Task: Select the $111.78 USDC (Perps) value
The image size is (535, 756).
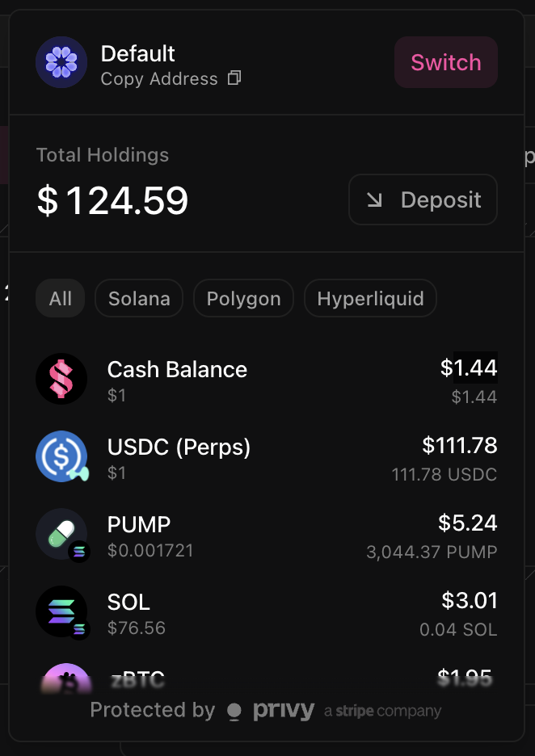Action: [x=460, y=445]
